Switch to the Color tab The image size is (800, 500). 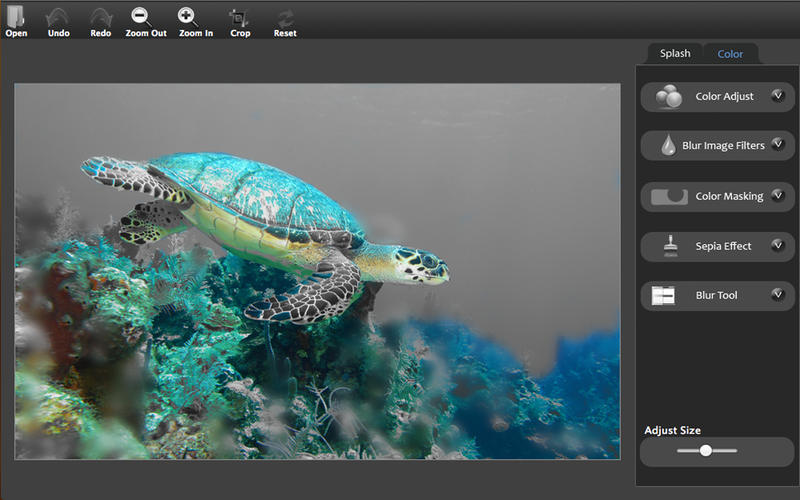click(730, 54)
